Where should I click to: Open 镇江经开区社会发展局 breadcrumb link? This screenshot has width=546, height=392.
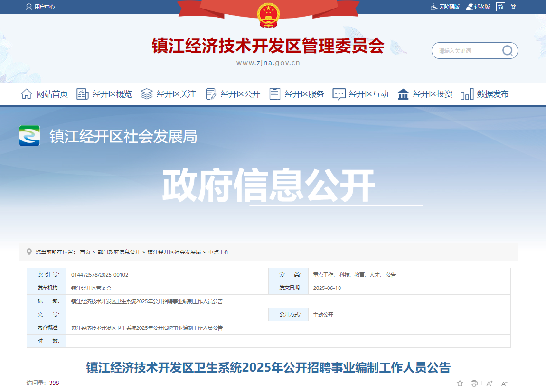(174, 252)
